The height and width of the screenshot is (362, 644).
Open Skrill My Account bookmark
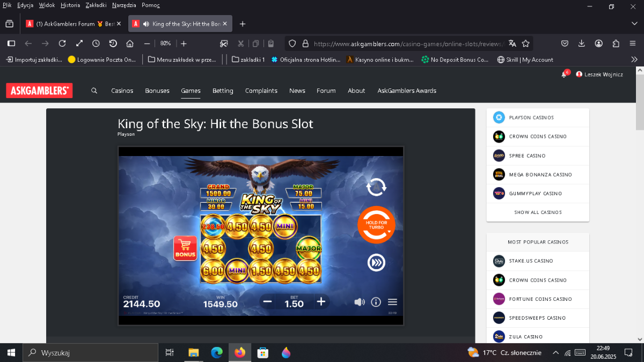point(525,60)
